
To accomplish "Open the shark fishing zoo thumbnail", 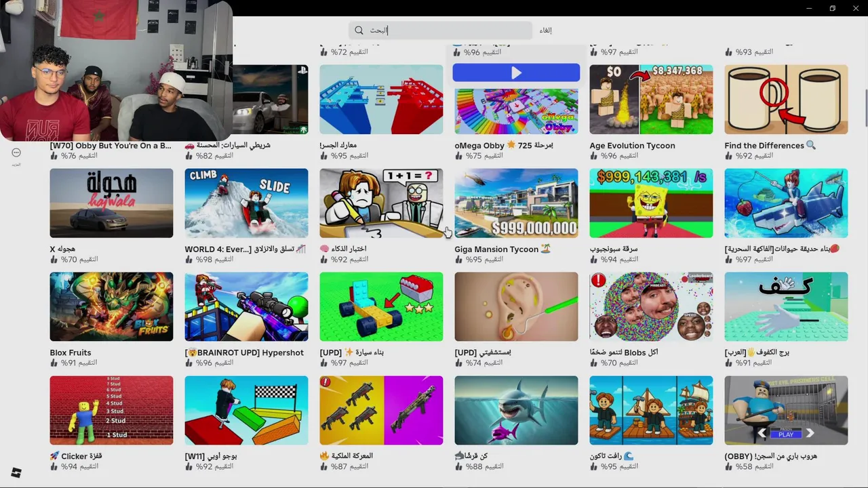I will [x=786, y=203].
